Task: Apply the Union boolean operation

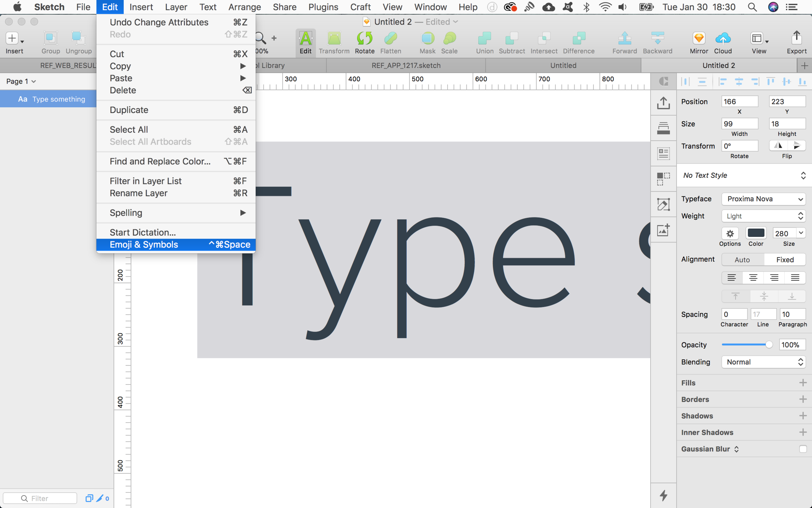Action: point(484,38)
